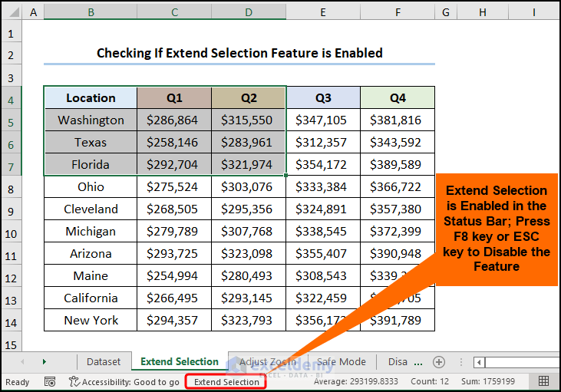Viewport: 561px width, 392px height.
Task: Click cell with $294,357
Action: click(174, 320)
